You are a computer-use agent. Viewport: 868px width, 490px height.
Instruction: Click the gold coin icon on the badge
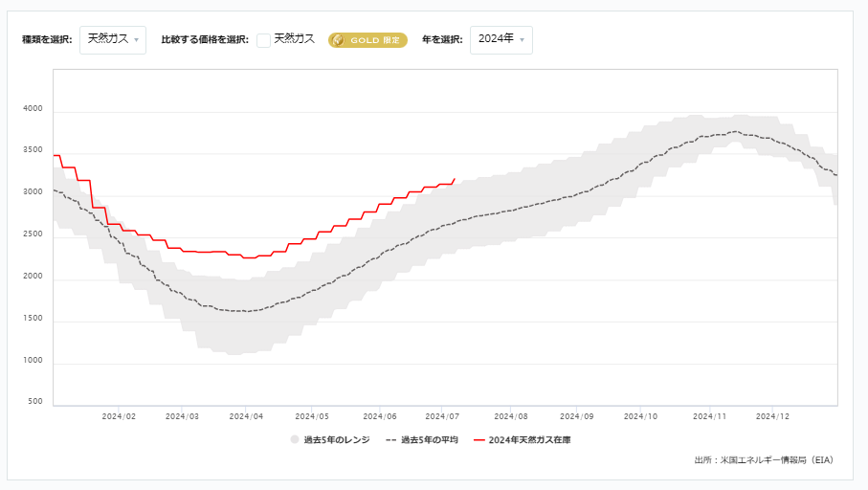(x=338, y=40)
